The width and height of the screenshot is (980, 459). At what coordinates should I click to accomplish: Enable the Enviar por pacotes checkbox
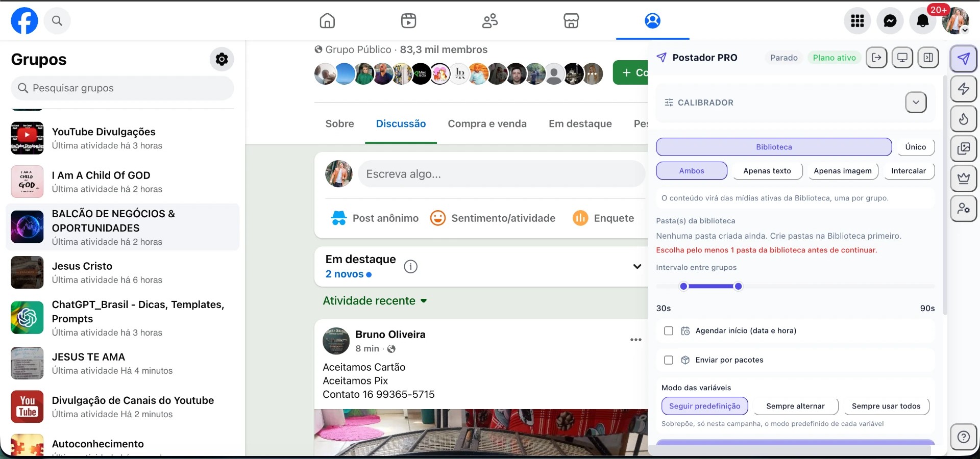coord(669,360)
